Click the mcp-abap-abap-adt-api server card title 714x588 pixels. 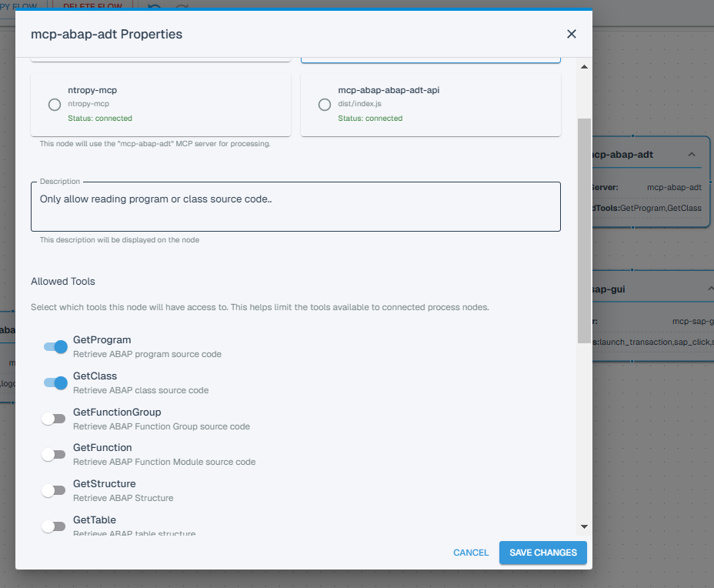click(389, 90)
